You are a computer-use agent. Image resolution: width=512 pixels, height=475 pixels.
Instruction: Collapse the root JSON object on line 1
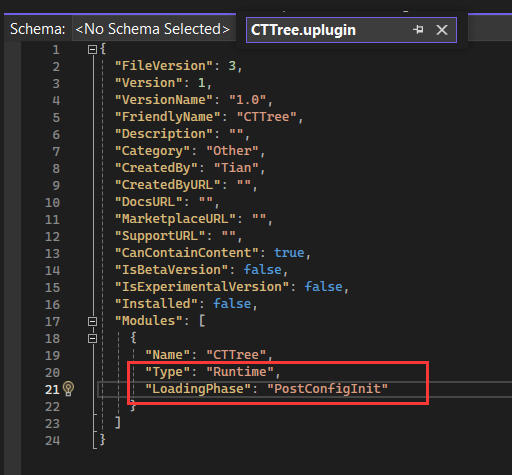tap(92, 50)
